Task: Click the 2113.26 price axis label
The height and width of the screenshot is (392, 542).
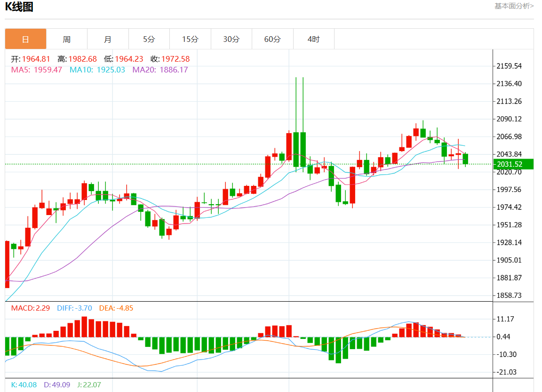Action: [509, 101]
